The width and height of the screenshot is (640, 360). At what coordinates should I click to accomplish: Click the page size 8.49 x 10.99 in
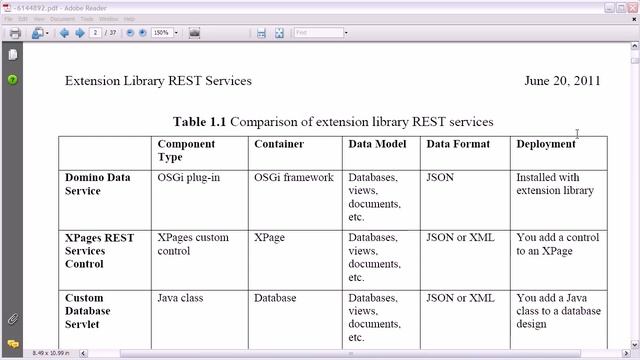(x=51, y=353)
